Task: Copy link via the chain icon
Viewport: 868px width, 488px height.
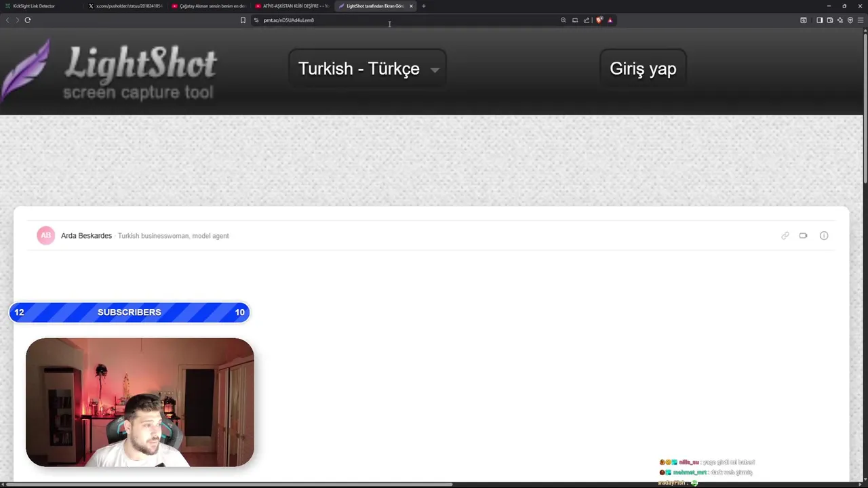Action: [785, 236]
